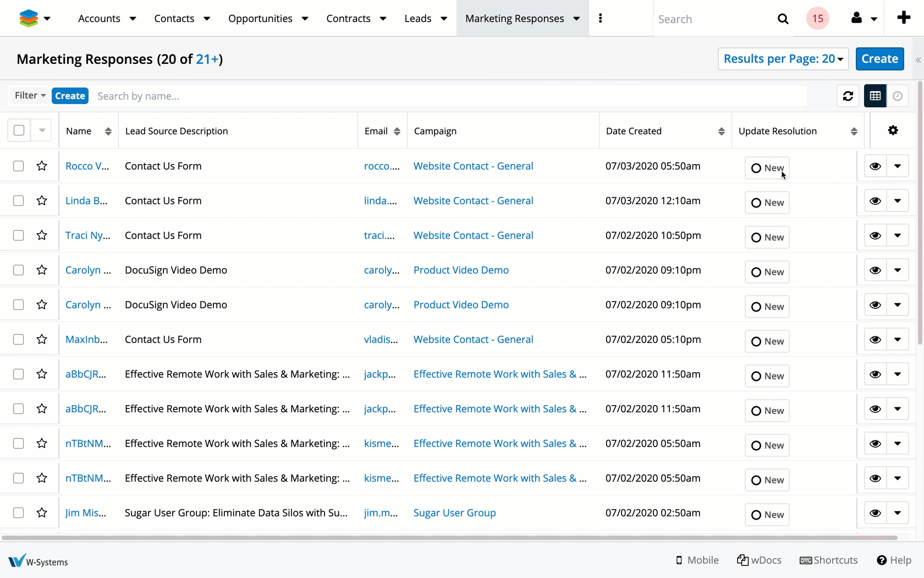Image resolution: width=924 pixels, height=578 pixels.
Task: Click the blue Create button in header
Action: 879,59
